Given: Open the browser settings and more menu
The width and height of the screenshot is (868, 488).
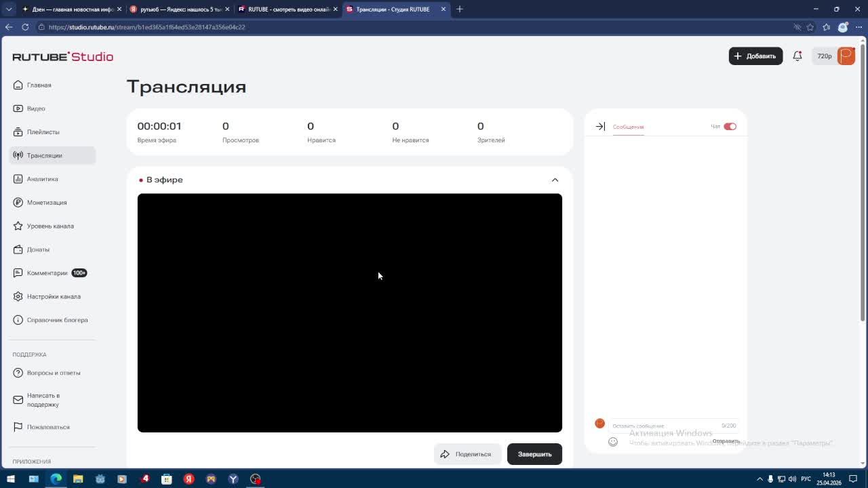Looking at the screenshot, I should click(859, 27).
